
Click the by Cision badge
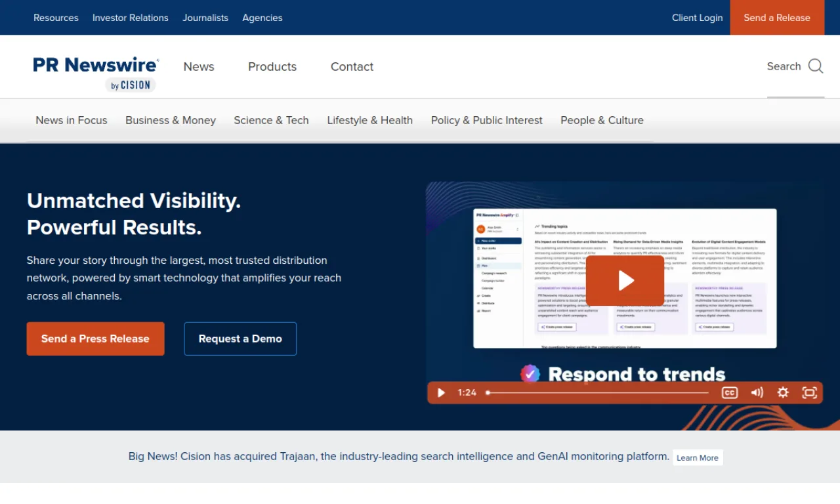[130, 85]
